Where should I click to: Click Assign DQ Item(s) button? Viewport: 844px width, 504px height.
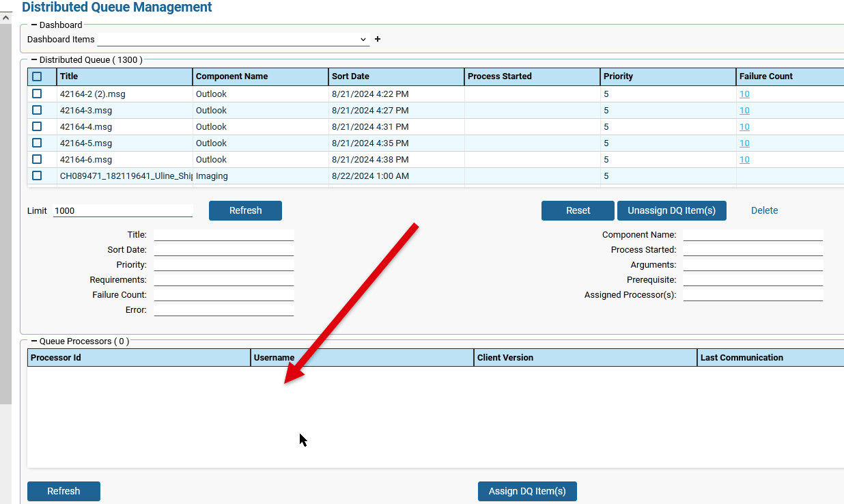click(x=527, y=491)
